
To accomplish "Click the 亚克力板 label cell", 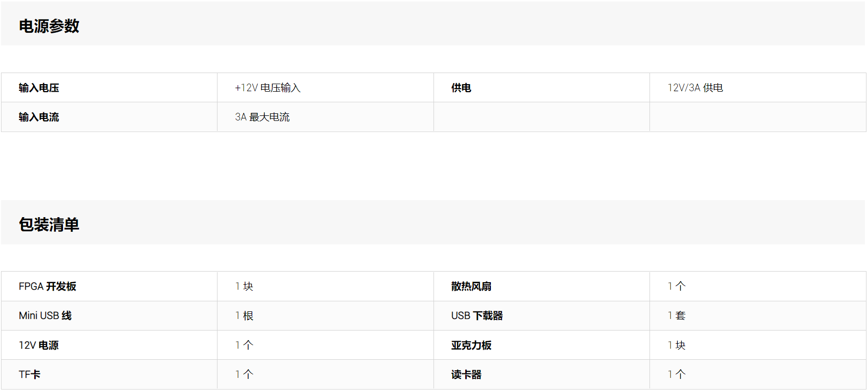I will click(x=471, y=346).
